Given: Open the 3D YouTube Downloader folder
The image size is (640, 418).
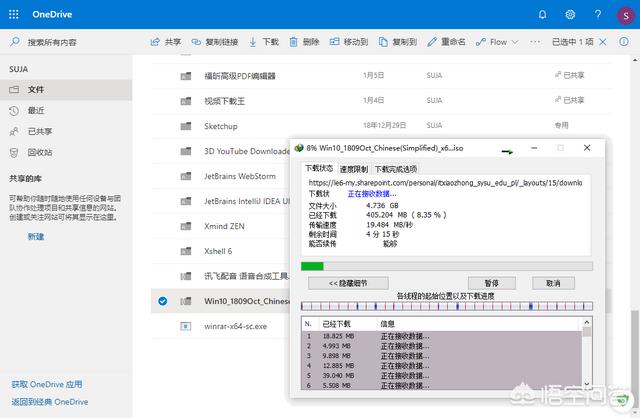Looking at the screenshot, I should [x=247, y=151].
